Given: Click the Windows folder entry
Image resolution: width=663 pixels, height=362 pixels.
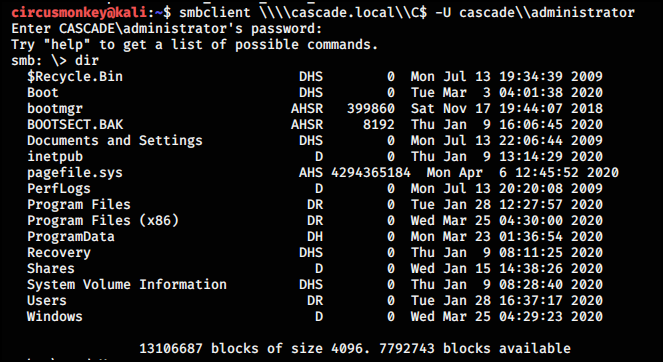Looking at the screenshot, I should [55, 316].
